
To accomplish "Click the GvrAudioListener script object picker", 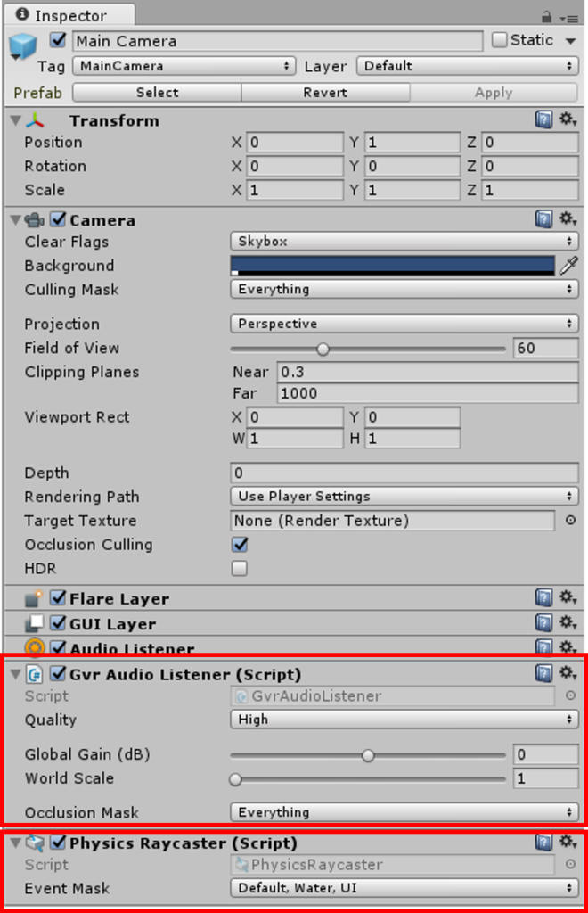I will point(570,695).
